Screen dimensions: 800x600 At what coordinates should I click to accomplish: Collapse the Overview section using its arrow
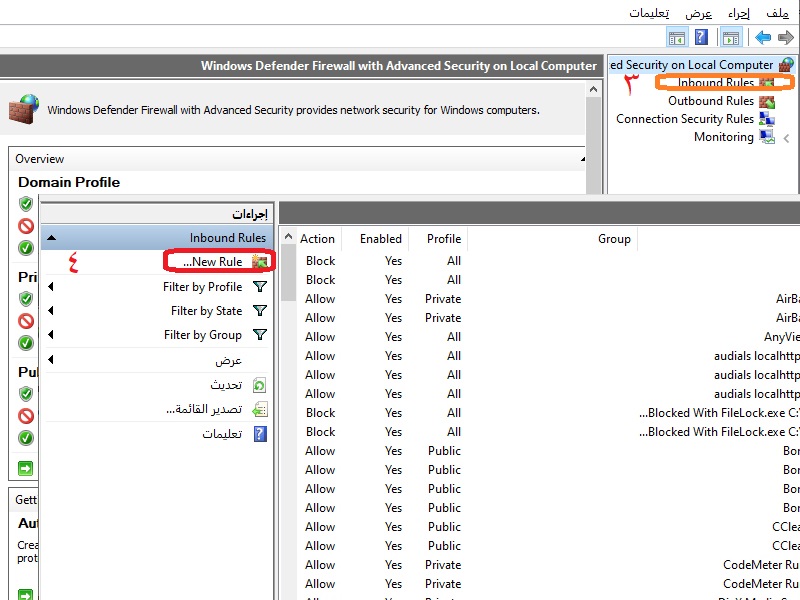pyautogui.click(x=583, y=159)
